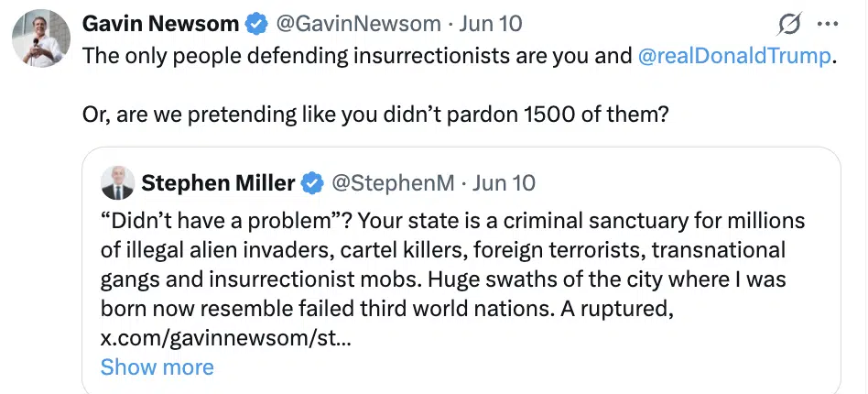Image resolution: width=868 pixels, height=394 pixels.
Task: Click the Gavin Newsom display name
Action: point(161,24)
